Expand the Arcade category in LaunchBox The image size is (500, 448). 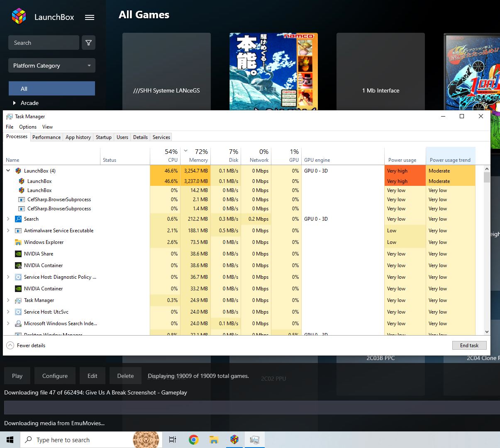click(x=15, y=103)
